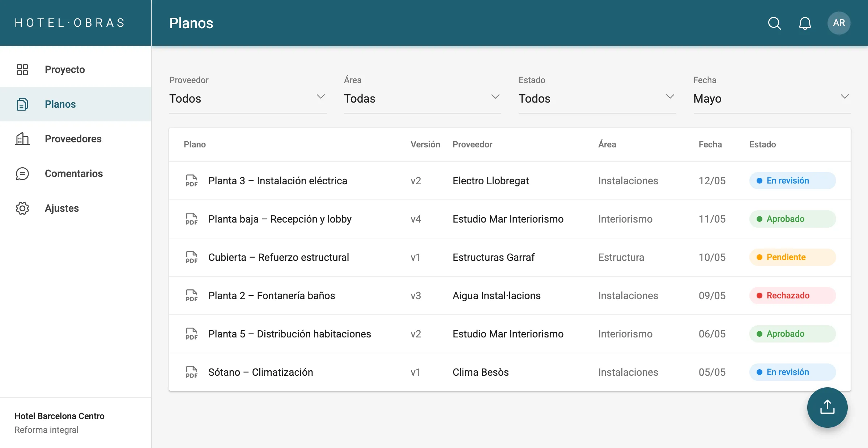Go to Proyecto in the sidebar
Image resolution: width=868 pixels, height=448 pixels.
coord(76,69)
